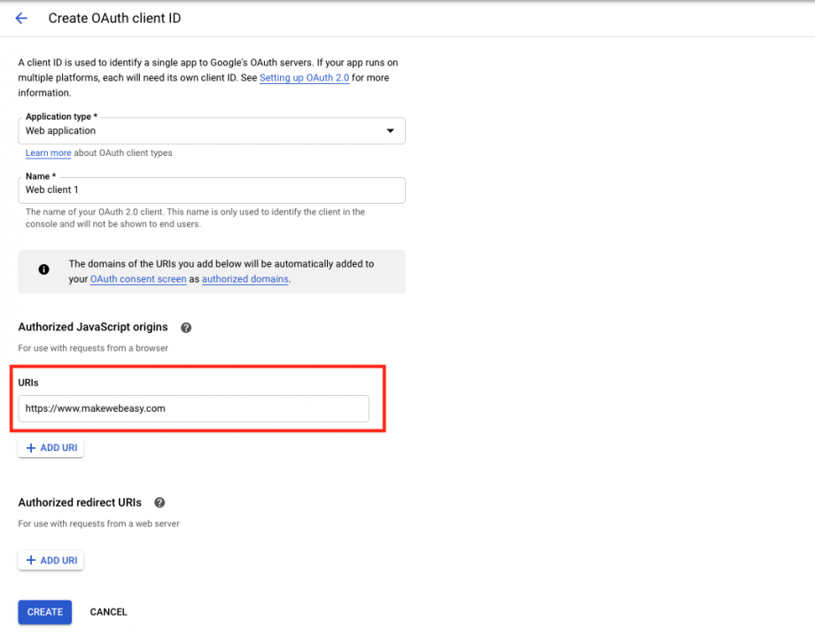The image size is (815, 644).
Task: Click the highlighted URIs section in red box
Action: pos(198,396)
